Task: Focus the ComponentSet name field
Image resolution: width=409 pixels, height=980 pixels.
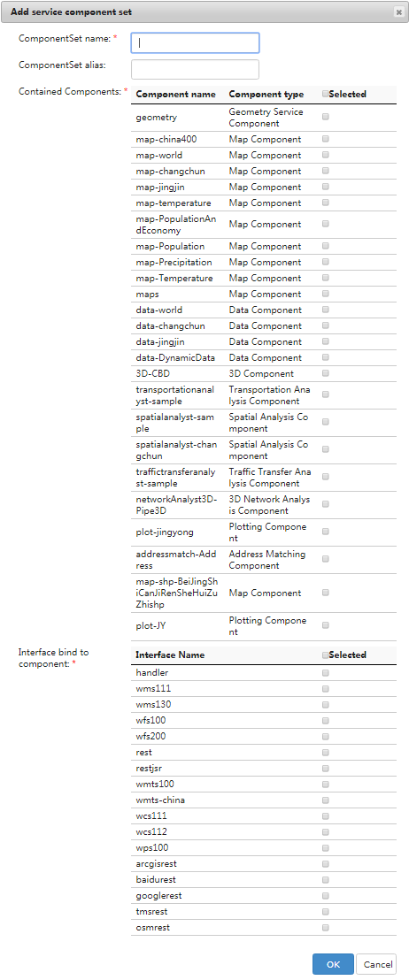Action: (x=195, y=43)
